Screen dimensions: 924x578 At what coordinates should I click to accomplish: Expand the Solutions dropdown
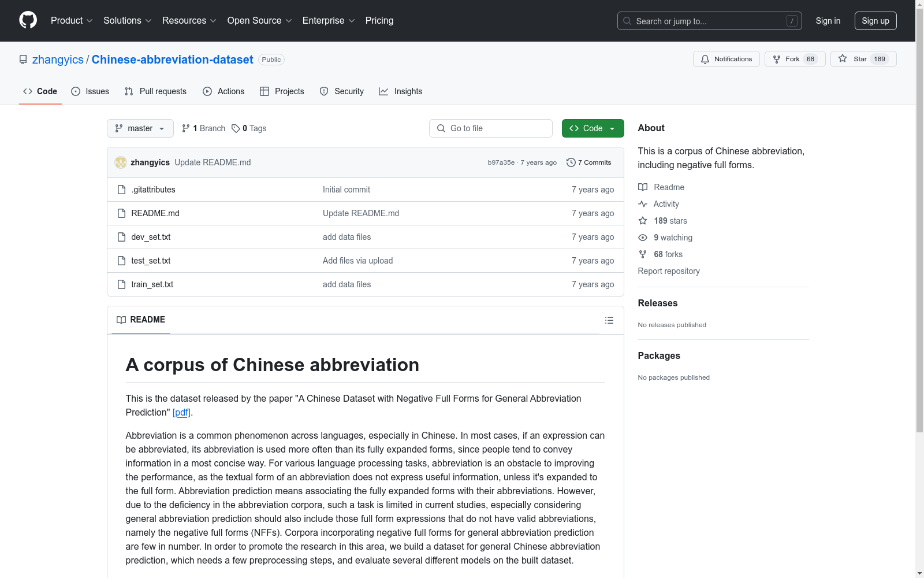(127, 20)
